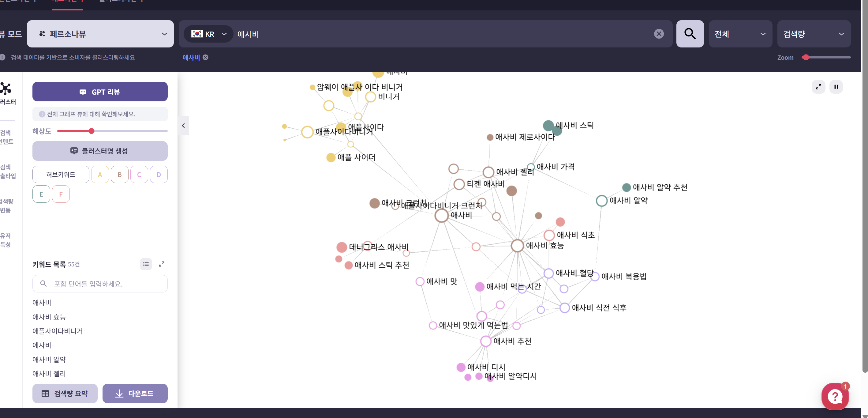The image size is (868, 418).
Task: Switch keyword list to list view
Action: coord(146,264)
